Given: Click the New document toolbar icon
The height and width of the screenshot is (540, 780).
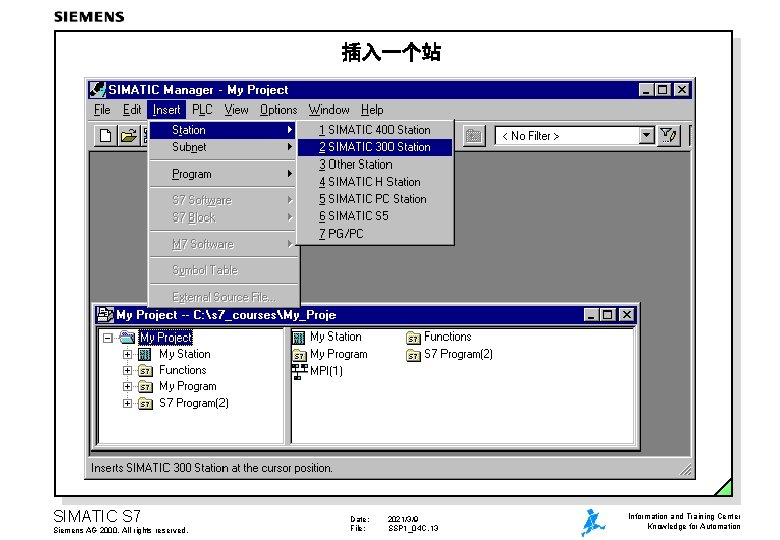Looking at the screenshot, I should pyautogui.click(x=105, y=135).
